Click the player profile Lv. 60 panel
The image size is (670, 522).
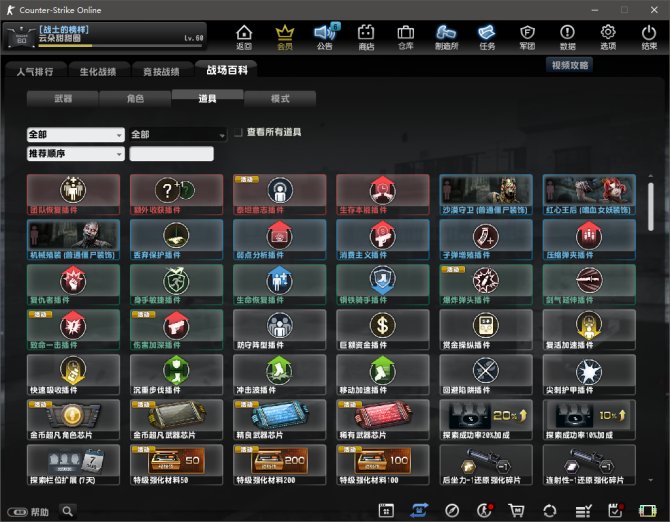105,36
